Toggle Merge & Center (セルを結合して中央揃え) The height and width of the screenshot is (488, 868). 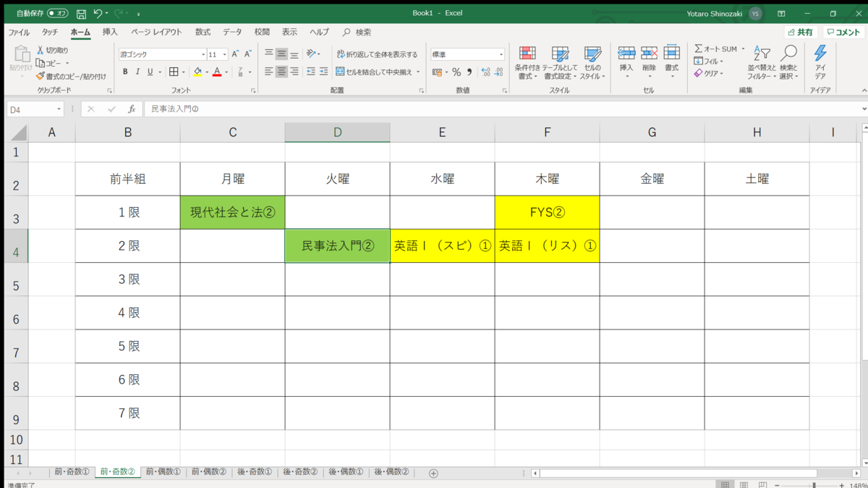tap(374, 72)
